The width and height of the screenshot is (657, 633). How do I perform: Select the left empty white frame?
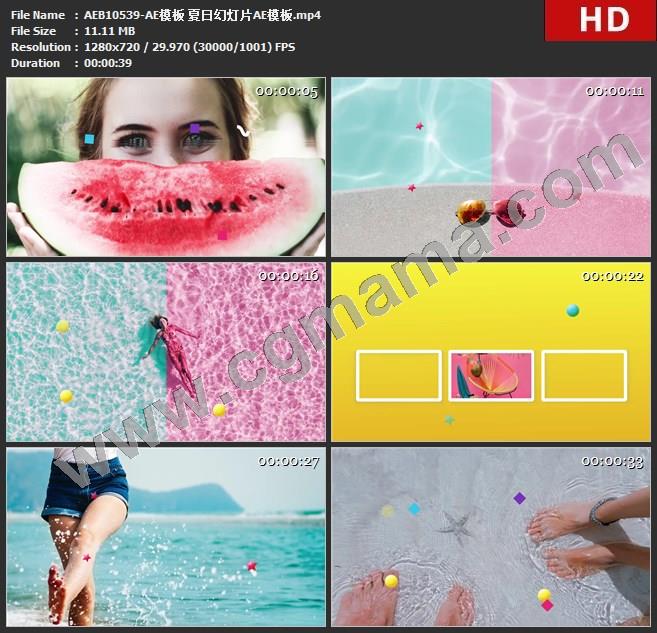click(x=398, y=375)
